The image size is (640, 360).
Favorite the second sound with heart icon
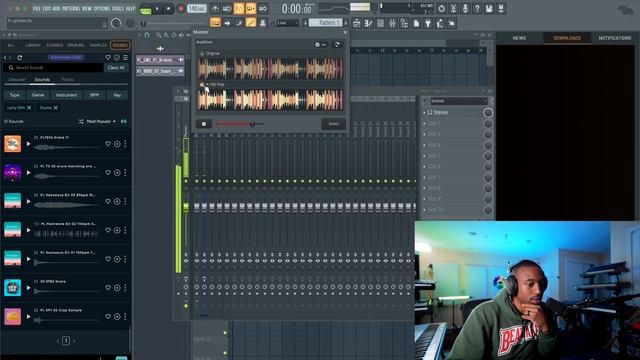click(x=108, y=173)
